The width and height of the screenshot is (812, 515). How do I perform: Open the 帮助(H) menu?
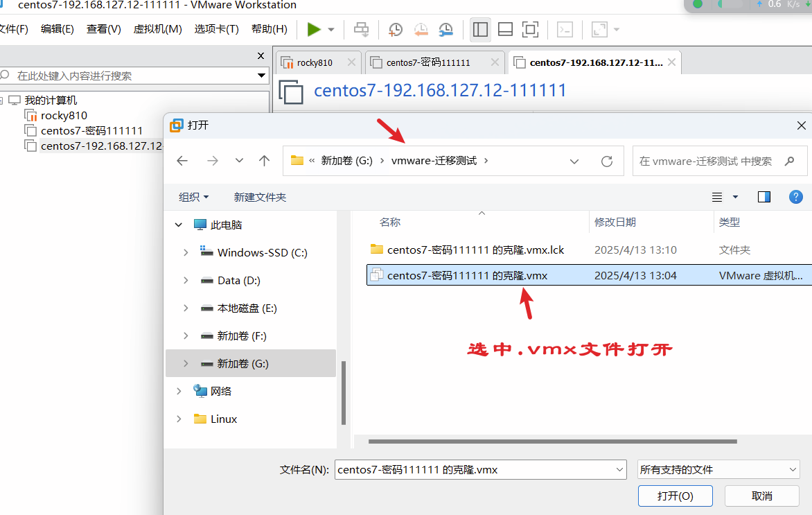click(x=270, y=29)
